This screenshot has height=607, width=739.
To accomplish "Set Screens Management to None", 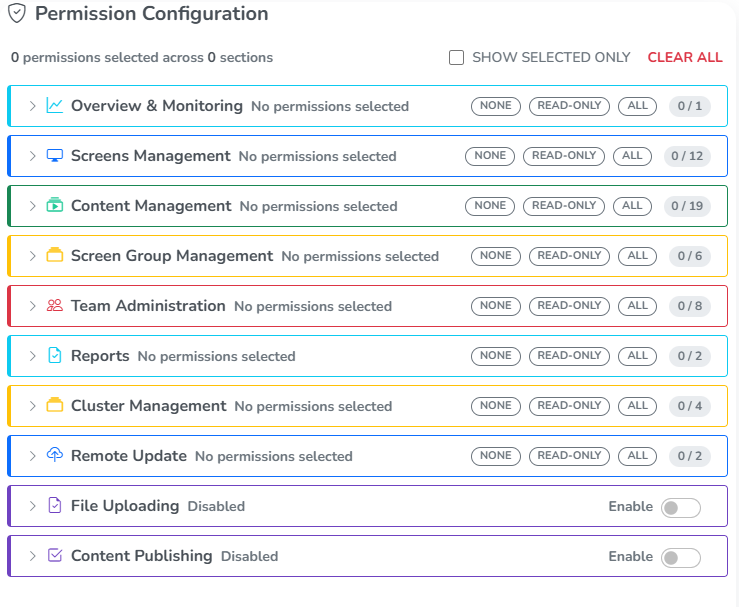I will [x=490, y=156].
